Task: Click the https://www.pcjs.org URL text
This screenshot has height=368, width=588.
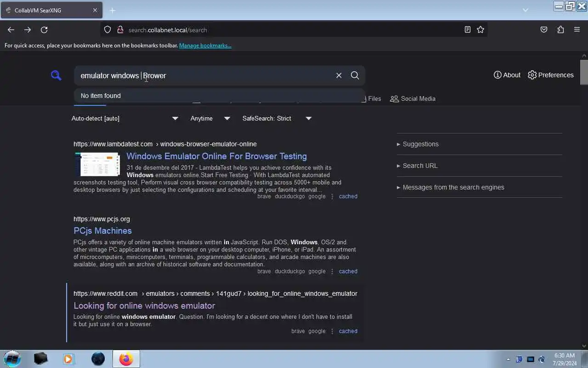Action: (x=102, y=219)
